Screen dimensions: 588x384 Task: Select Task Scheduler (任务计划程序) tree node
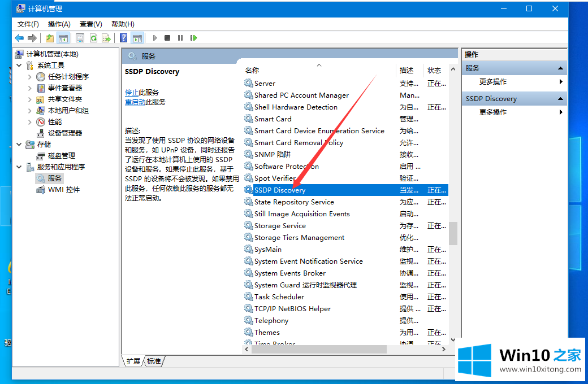point(68,77)
